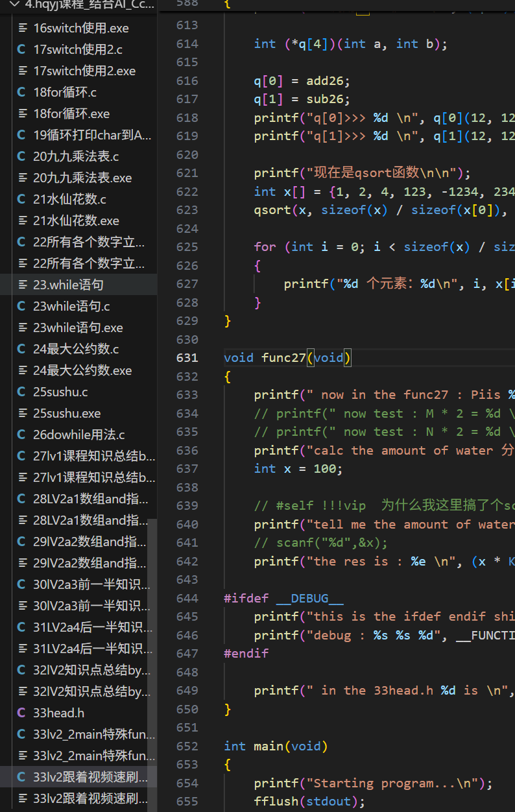Click the C icon beside 33lv2跟着视频速刷...
This screenshot has width=515, height=812.
(x=21, y=777)
